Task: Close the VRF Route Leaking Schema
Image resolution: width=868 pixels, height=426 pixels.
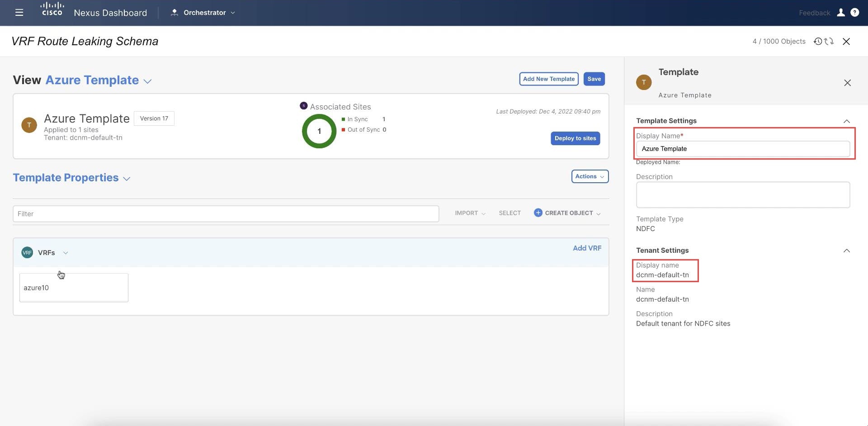Action: [x=846, y=41]
